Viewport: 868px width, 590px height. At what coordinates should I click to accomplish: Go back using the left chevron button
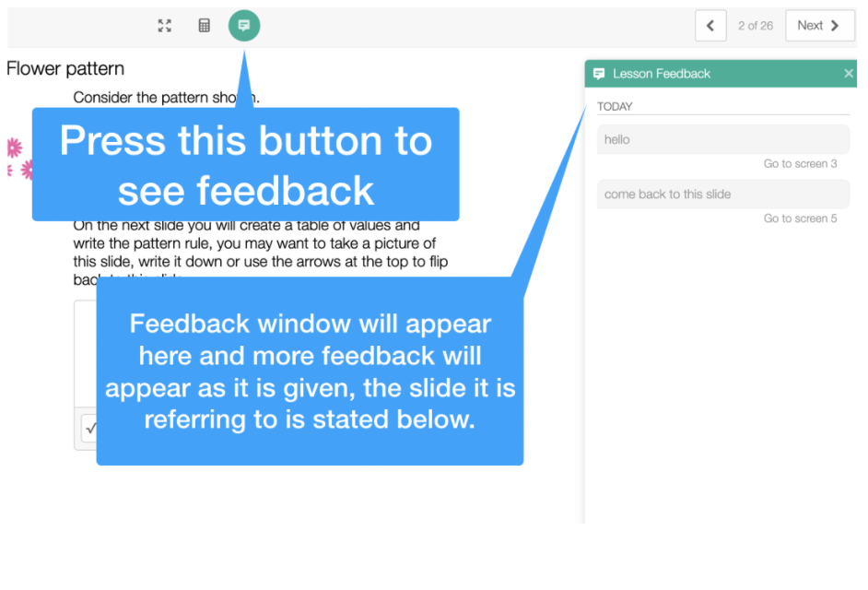(710, 25)
